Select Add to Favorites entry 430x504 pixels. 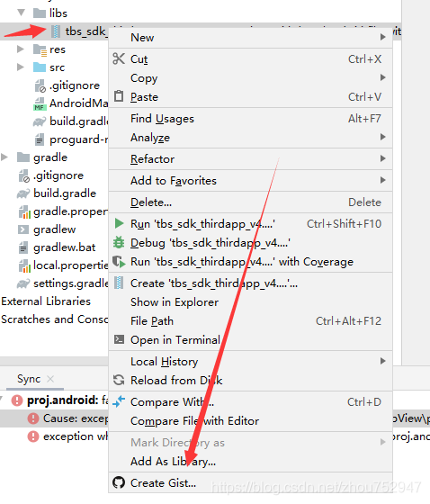(x=250, y=180)
